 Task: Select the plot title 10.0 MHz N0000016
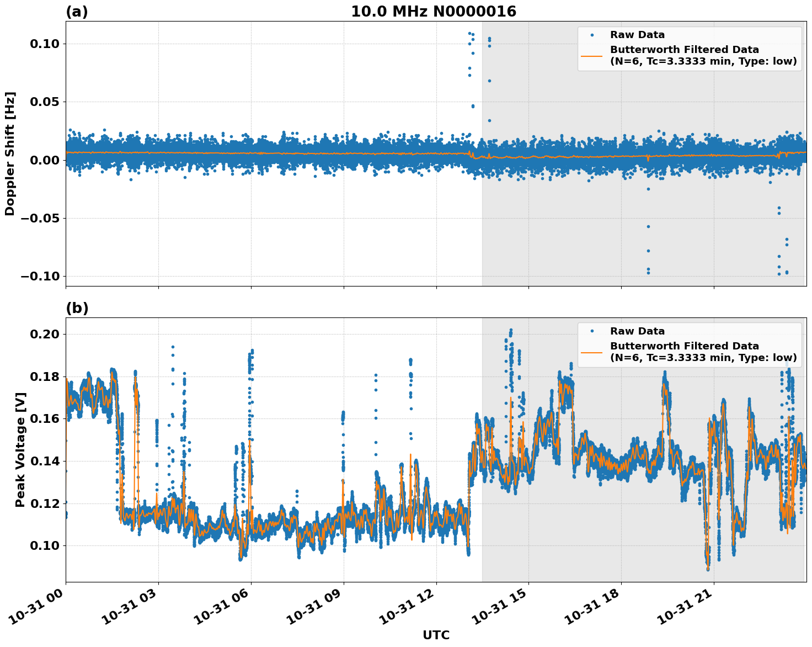pos(433,10)
